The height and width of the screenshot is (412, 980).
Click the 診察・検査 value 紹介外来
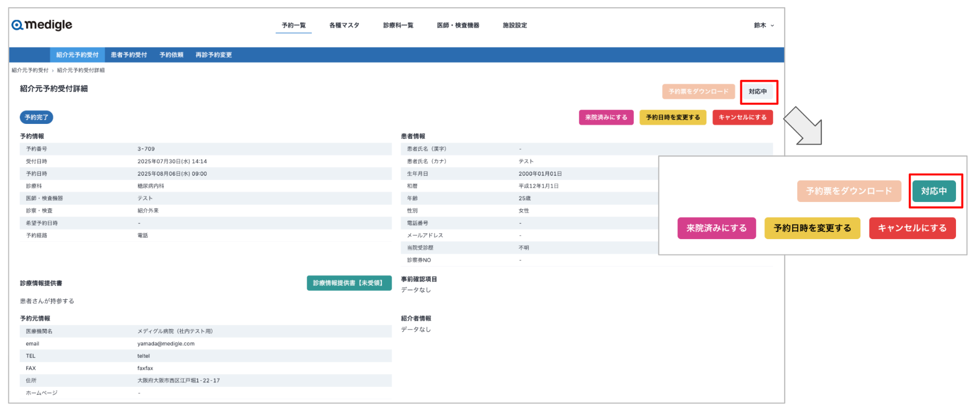pyautogui.click(x=148, y=211)
